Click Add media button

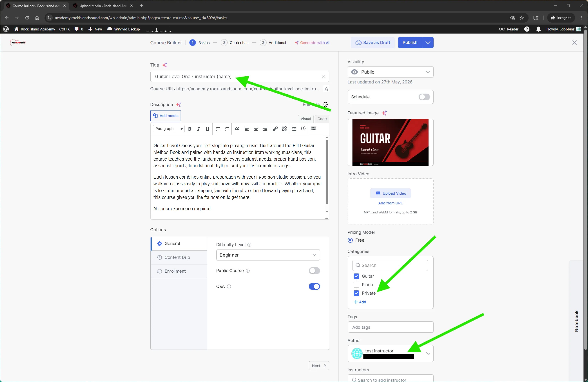click(x=165, y=116)
